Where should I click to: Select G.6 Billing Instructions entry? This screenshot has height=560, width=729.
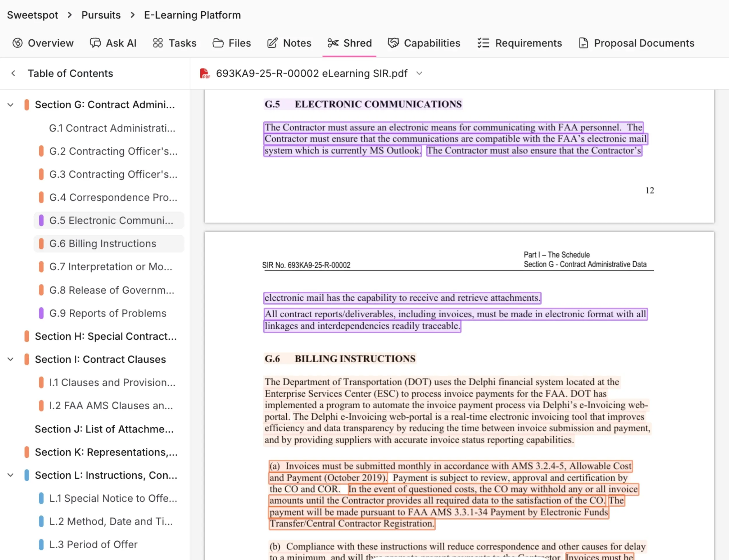coord(109,244)
